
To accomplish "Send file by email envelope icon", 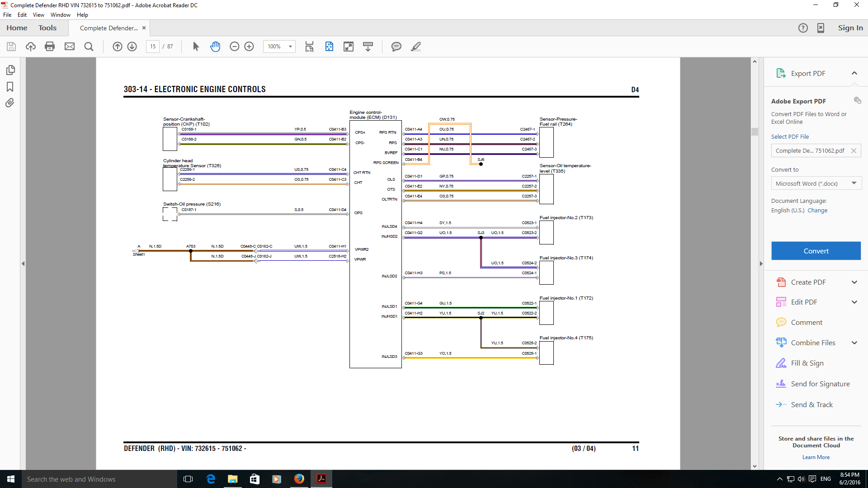I will pos(70,47).
